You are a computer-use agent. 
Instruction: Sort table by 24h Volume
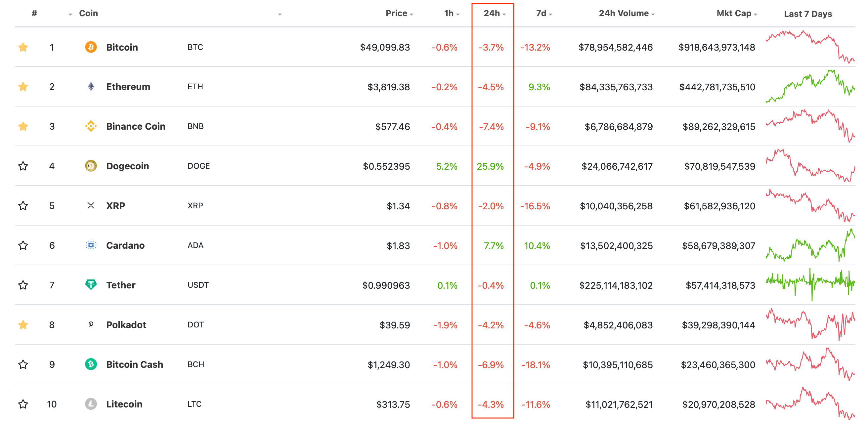[x=627, y=13]
